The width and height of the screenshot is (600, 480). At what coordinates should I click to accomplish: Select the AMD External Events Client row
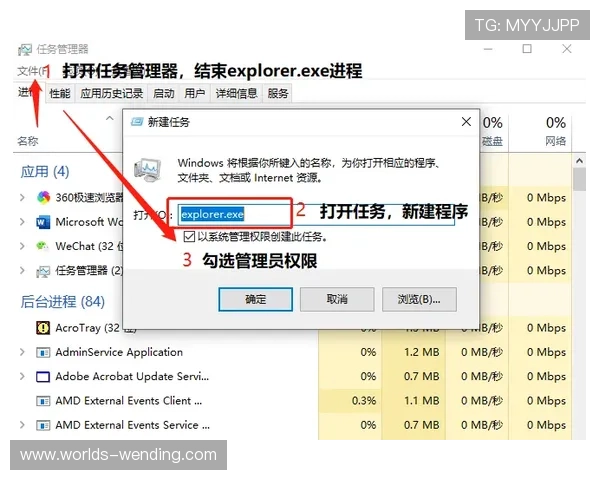click(x=129, y=401)
